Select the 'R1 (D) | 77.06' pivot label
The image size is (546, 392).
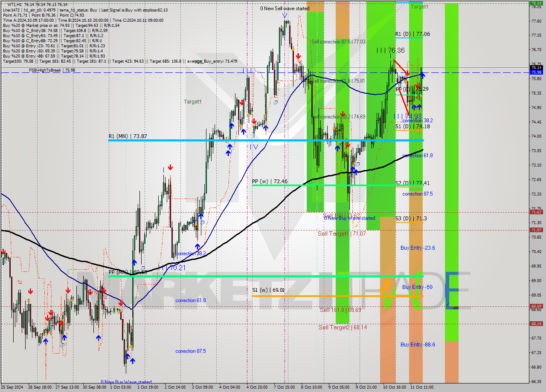412,34
